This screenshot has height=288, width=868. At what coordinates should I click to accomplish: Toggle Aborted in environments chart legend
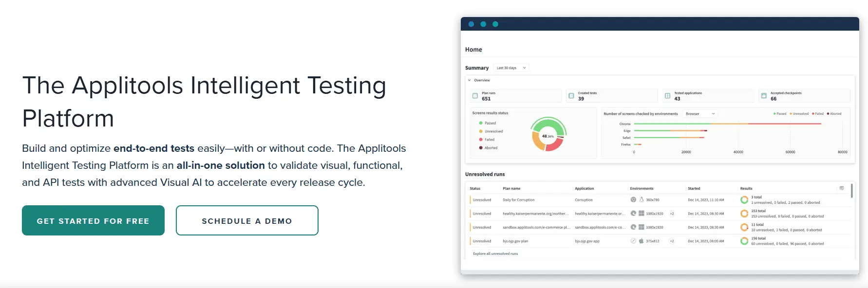click(834, 114)
